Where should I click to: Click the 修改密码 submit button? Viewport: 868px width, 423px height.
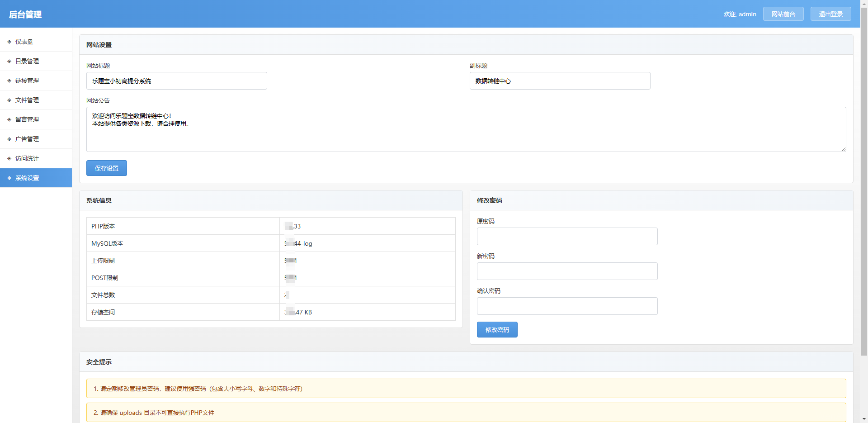click(497, 330)
